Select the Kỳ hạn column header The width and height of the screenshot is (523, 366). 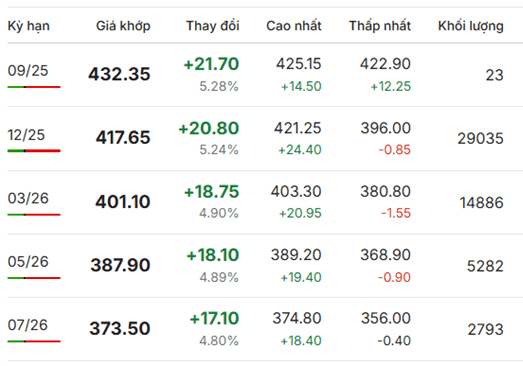[29, 26]
